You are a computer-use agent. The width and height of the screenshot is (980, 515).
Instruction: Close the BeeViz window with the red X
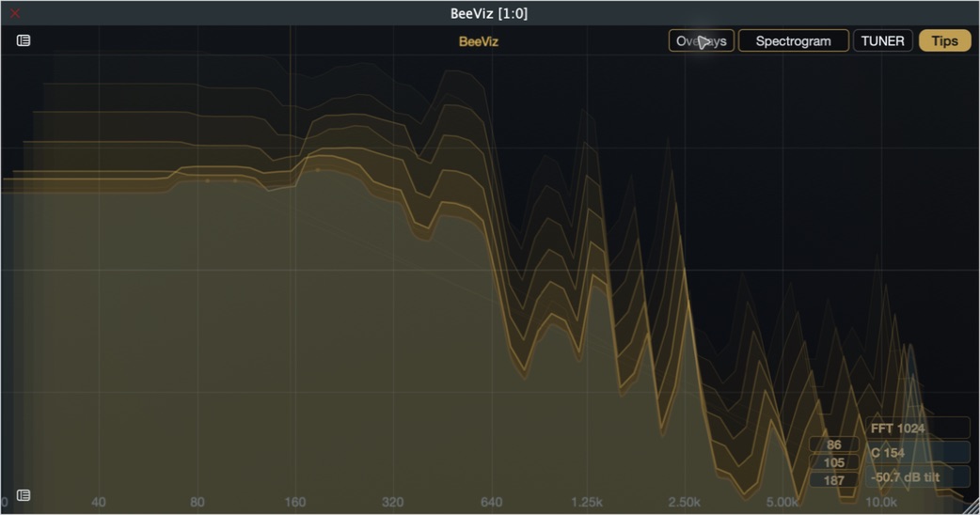pos(15,13)
